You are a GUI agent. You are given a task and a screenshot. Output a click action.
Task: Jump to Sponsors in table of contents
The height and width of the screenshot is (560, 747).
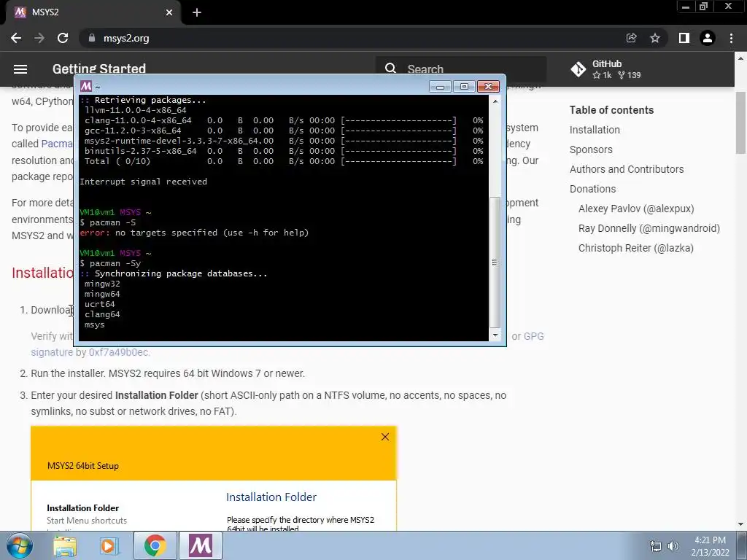pos(591,149)
